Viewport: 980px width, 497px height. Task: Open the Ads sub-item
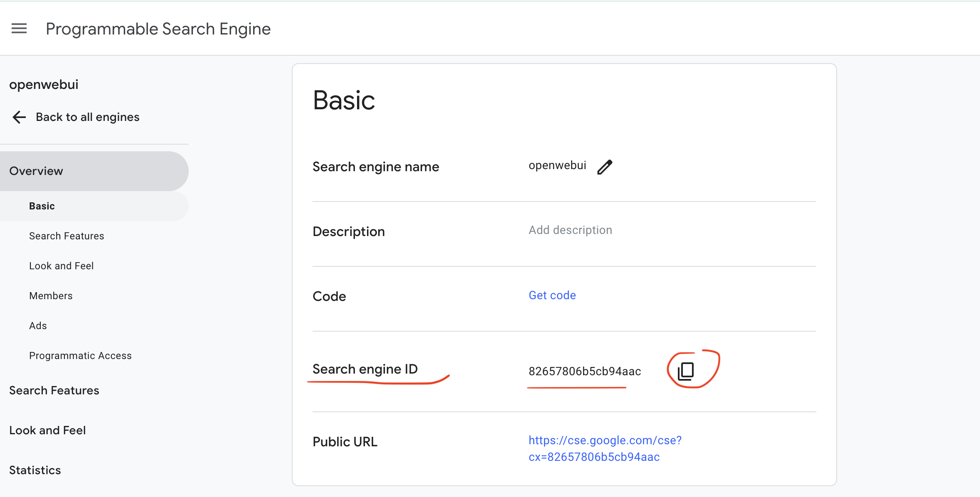(x=38, y=326)
